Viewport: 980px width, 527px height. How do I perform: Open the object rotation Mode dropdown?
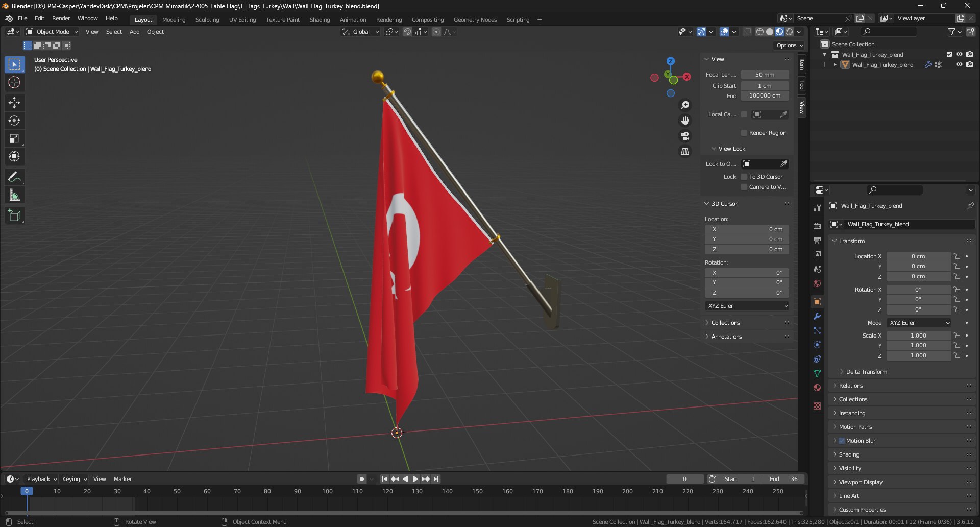pos(919,323)
